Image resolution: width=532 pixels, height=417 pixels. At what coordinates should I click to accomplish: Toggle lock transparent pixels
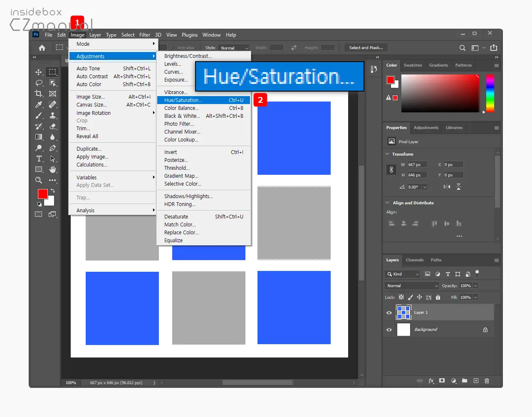coord(401,297)
